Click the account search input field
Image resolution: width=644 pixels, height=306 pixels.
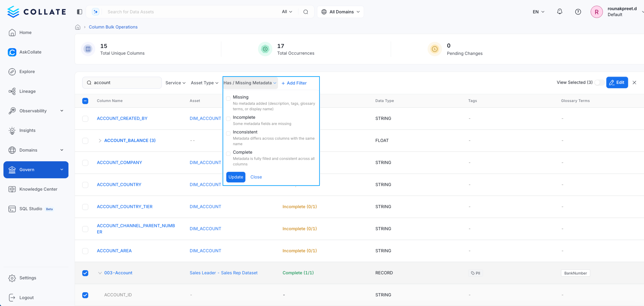[x=125, y=83]
